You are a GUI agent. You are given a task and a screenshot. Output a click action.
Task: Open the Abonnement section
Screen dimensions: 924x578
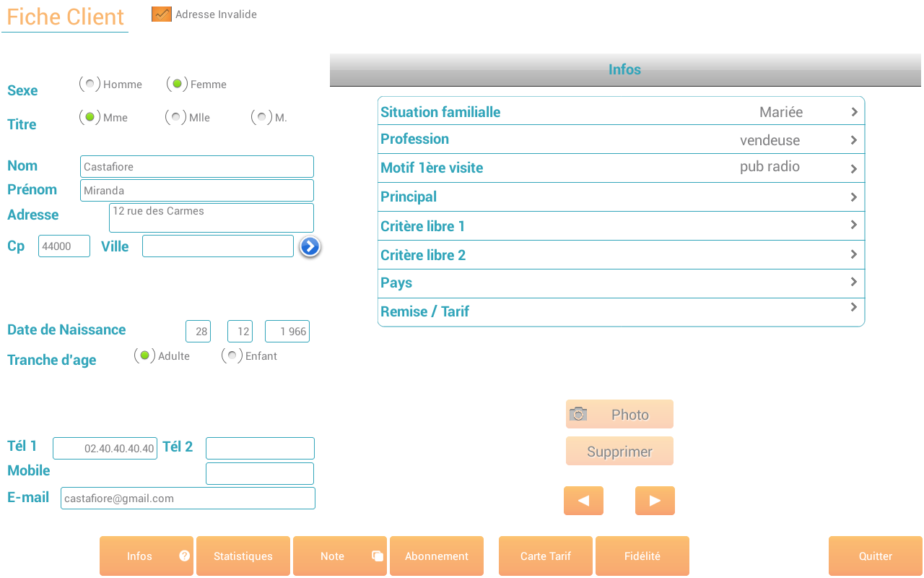coord(436,556)
